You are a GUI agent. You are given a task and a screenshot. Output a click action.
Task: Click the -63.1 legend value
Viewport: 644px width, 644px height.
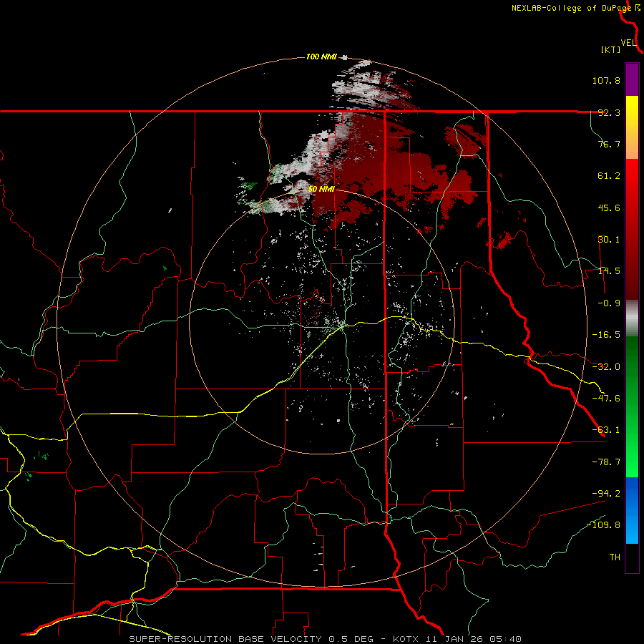point(606,430)
